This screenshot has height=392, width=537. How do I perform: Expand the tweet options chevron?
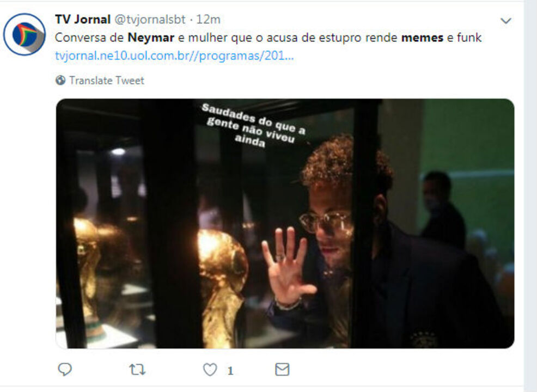click(x=506, y=21)
